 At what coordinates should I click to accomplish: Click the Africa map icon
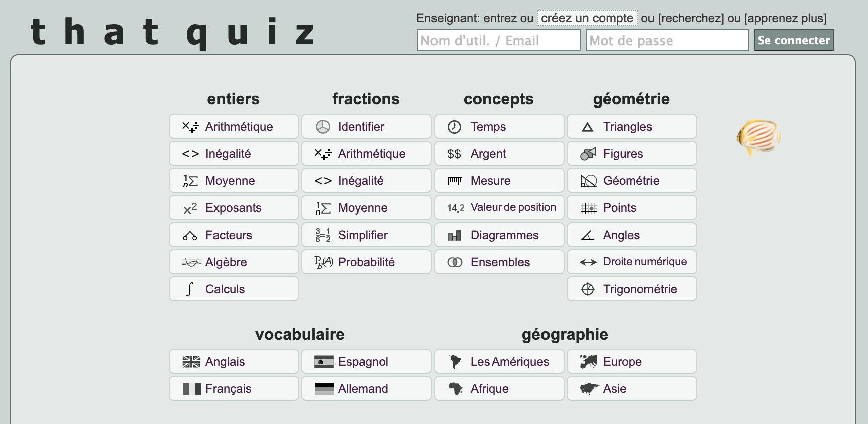point(456,388)
